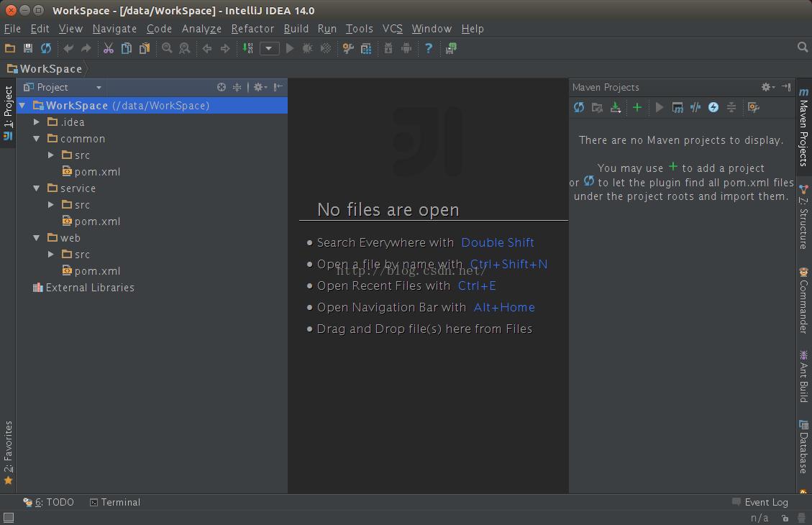Toggle Maven Offline Mode
This screenshot has width=812, height=525.
[695, 107]
